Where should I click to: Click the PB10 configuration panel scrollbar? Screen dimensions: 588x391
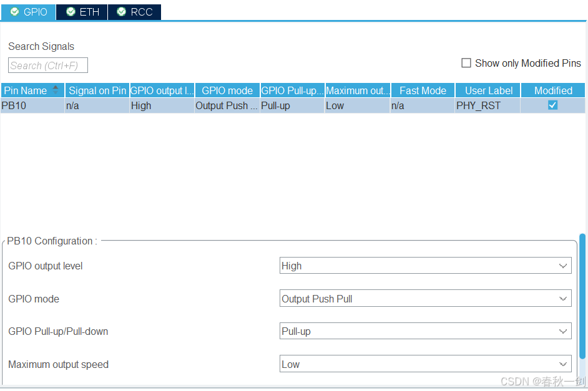coord(582,296)
